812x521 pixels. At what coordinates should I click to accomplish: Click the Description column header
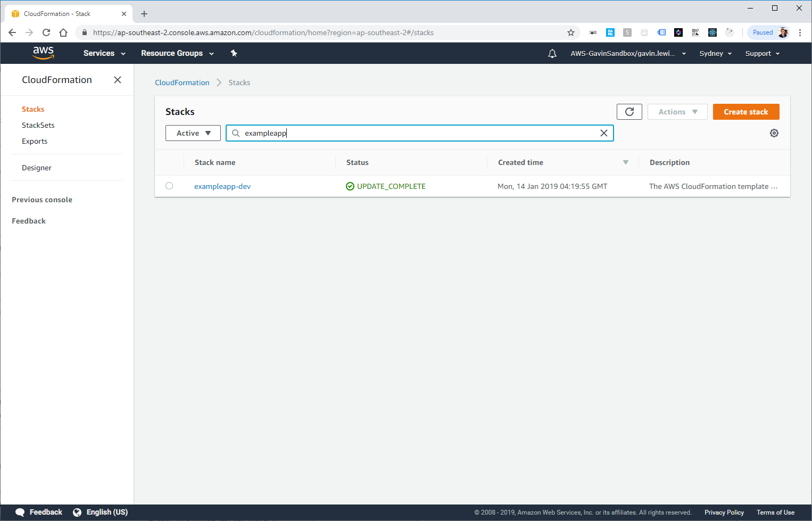669,162
